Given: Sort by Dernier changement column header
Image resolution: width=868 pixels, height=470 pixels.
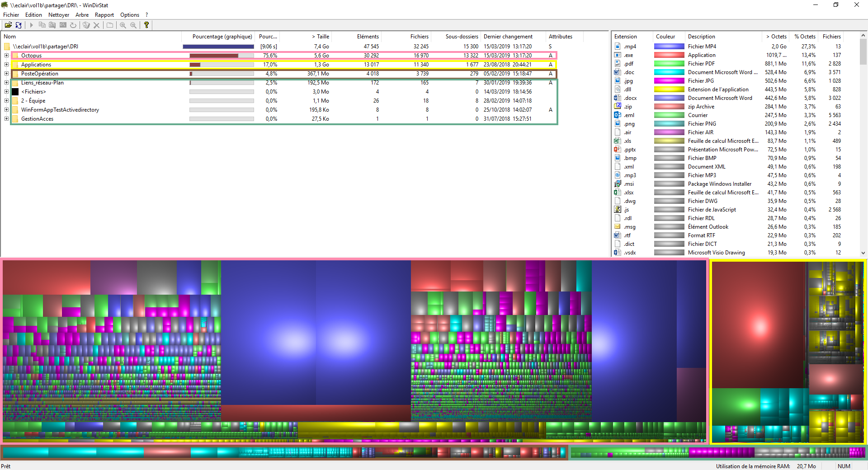Looking at the screenshot, I should pyautogui.click(x=508, y=37).
